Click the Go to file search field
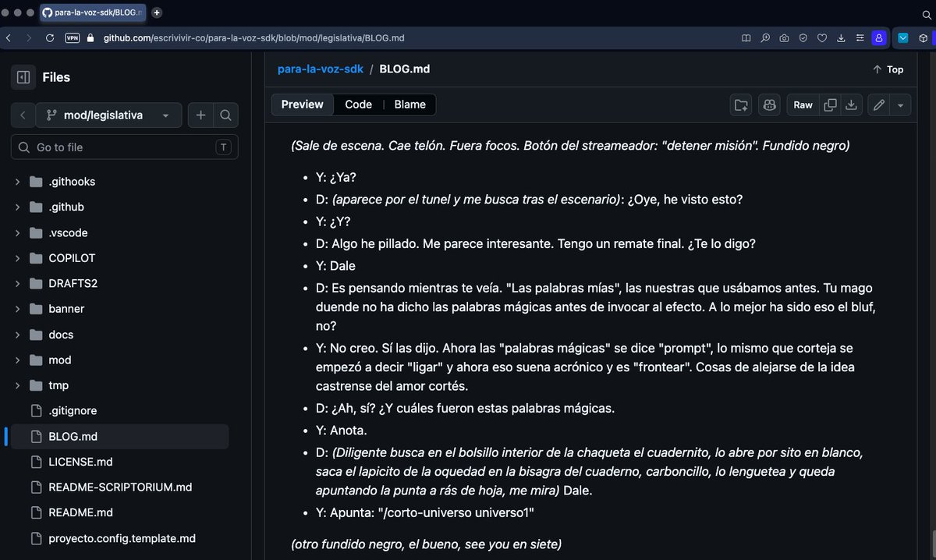Image resolution: width=936 pixels, height=560 pixels. coord(125,147)
